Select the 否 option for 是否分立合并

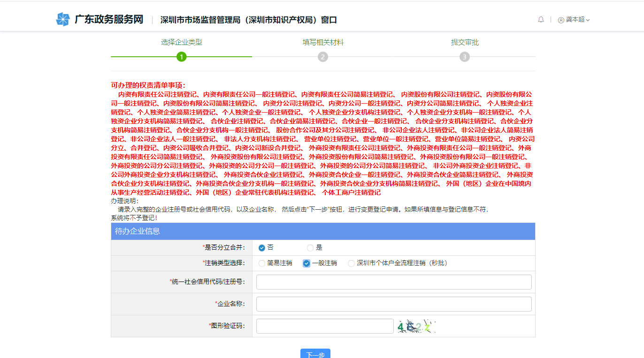coord(261,248)
